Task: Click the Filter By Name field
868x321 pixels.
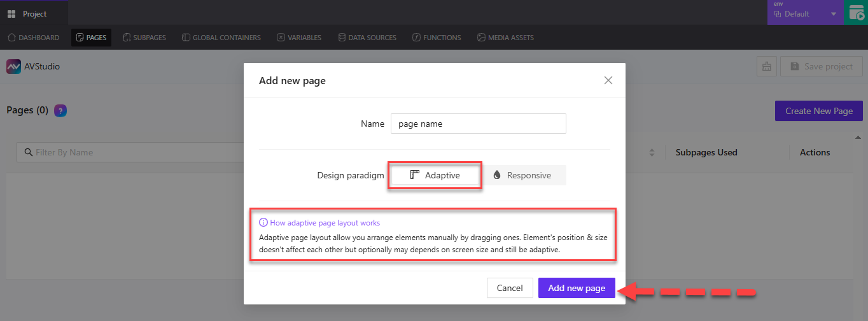Action: 130,152
